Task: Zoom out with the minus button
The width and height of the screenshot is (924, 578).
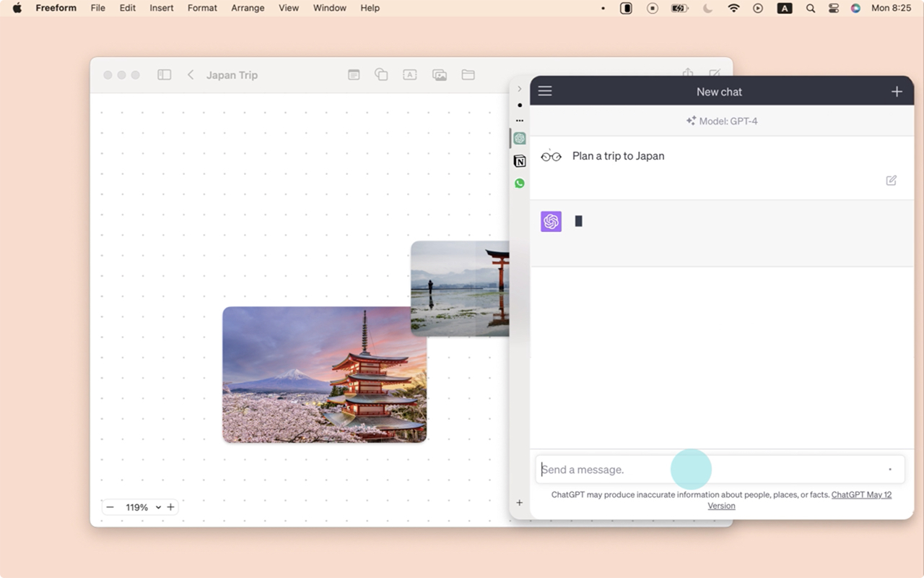Action: click(x=110, y=506)
